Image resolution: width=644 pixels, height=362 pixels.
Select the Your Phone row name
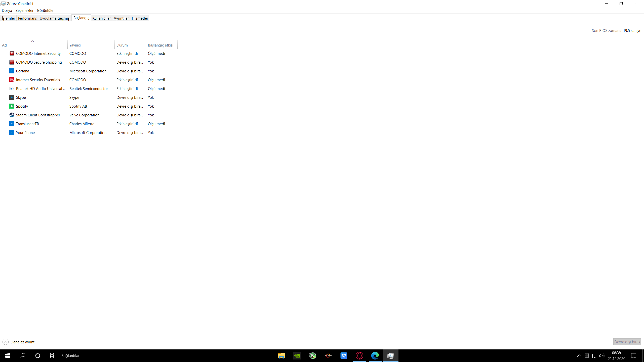(25, 132)
